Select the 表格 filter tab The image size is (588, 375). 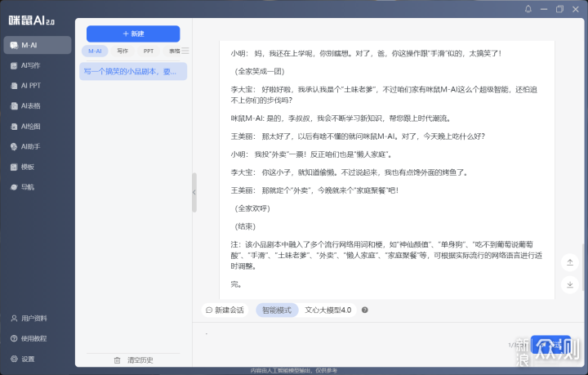coord(173,51)
